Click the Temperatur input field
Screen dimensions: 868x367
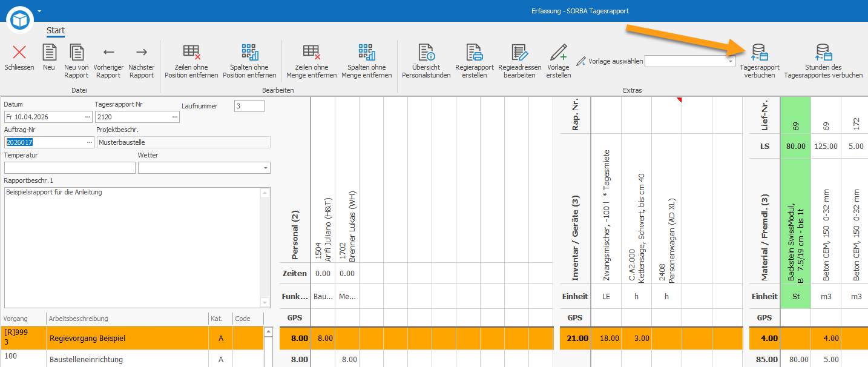click(x=70, y=168)
